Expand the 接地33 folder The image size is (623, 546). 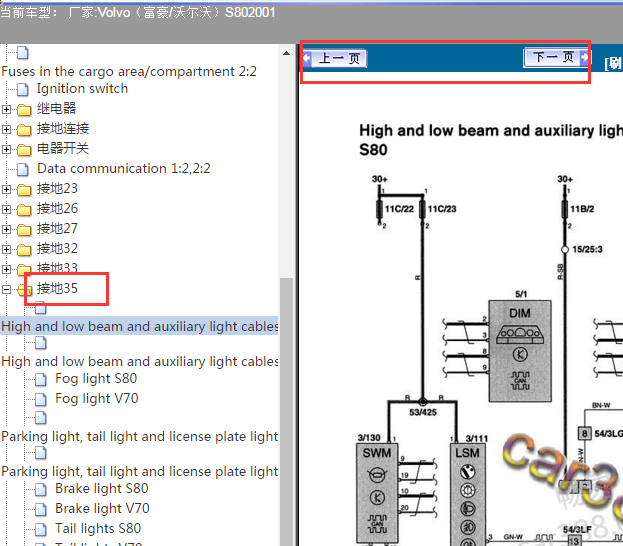6,269
